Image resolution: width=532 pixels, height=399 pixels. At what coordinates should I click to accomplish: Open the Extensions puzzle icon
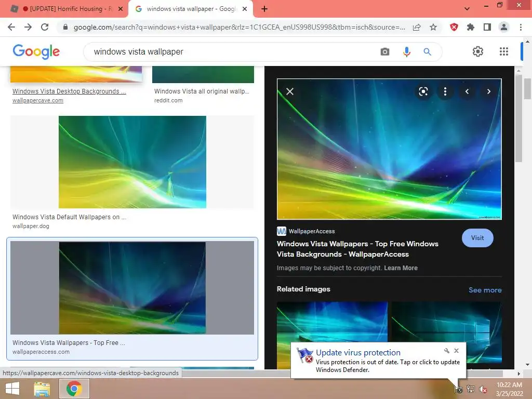point(471,27)
